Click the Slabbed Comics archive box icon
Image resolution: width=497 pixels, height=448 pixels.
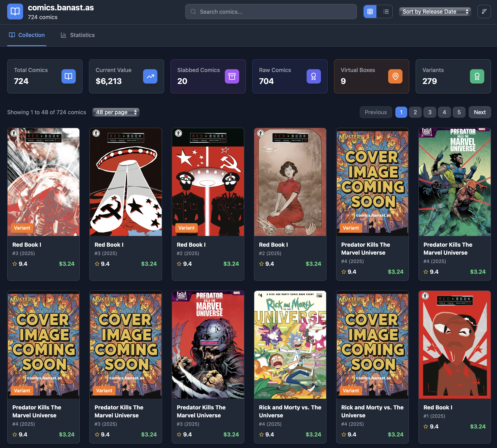[232, 76]
